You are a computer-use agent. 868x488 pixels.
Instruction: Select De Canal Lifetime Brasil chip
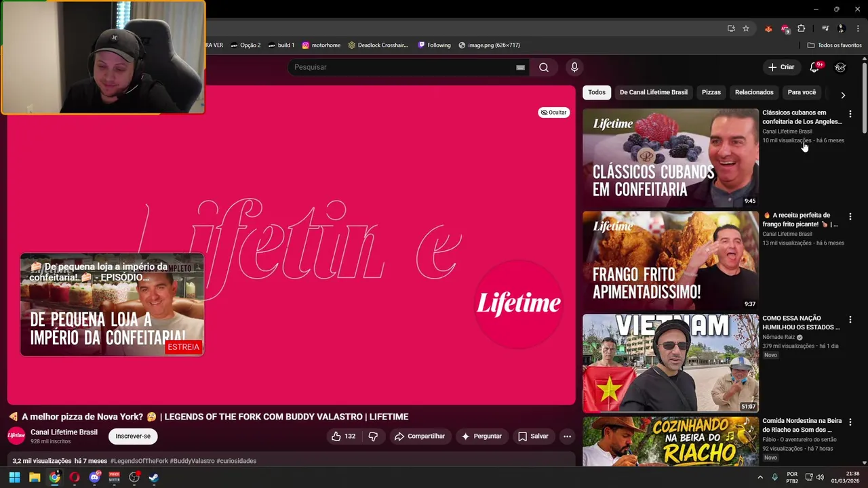click(654, 92)
